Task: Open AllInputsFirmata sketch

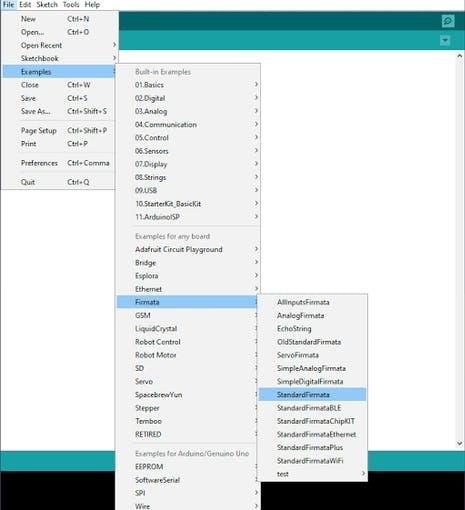Action: click(313, 302)
